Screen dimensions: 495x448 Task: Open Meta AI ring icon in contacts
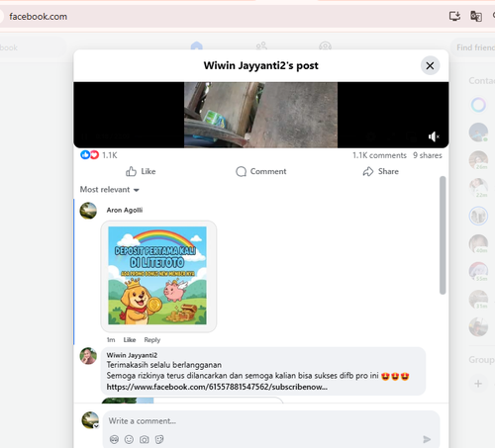click(478, 105)
